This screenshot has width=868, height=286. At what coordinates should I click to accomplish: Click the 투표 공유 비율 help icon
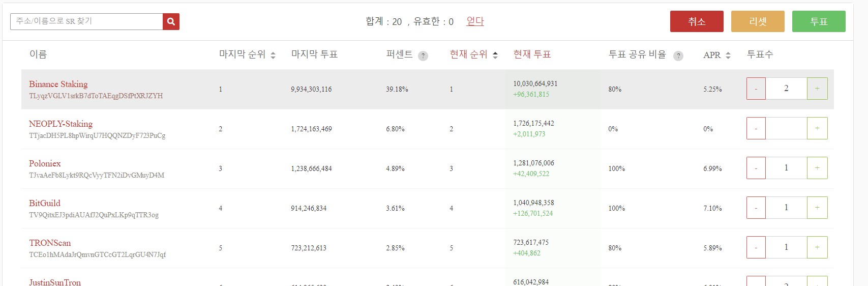(x=678, y=56)
